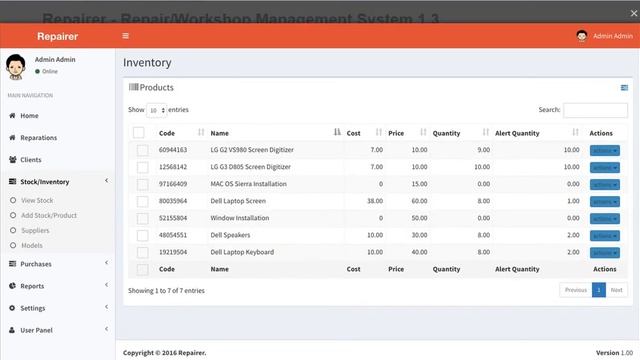Sort table by Price column arrows

point(423,132)
